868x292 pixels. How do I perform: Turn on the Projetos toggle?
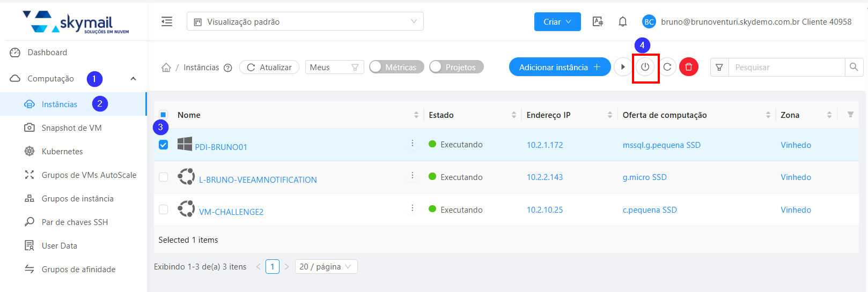pyautogui.click(x=456, y=67)
